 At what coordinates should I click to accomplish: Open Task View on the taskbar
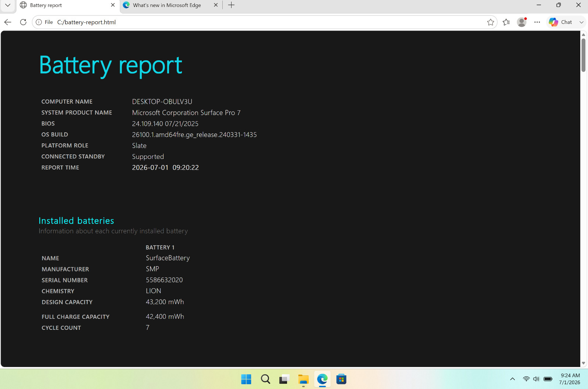[284, 379]
